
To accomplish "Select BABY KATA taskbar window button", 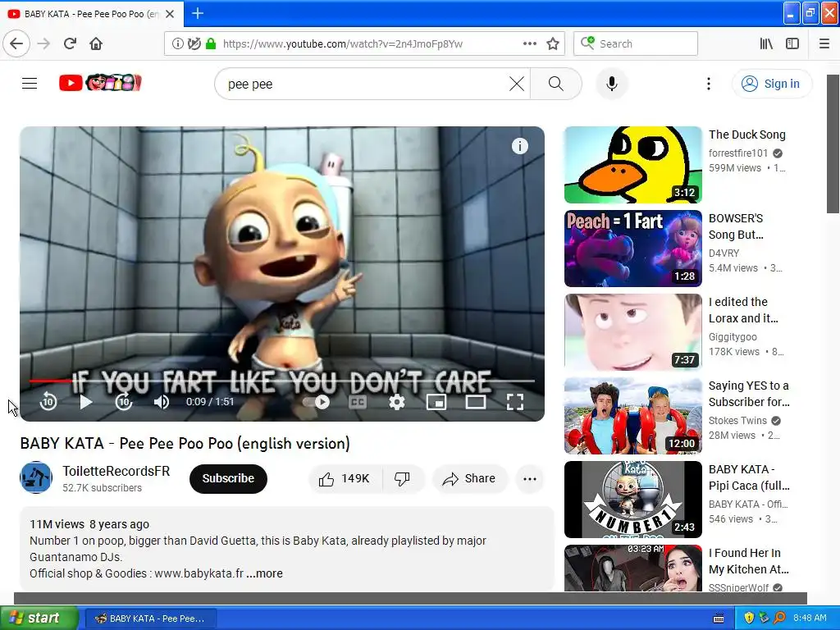I will tap(151, 619).
